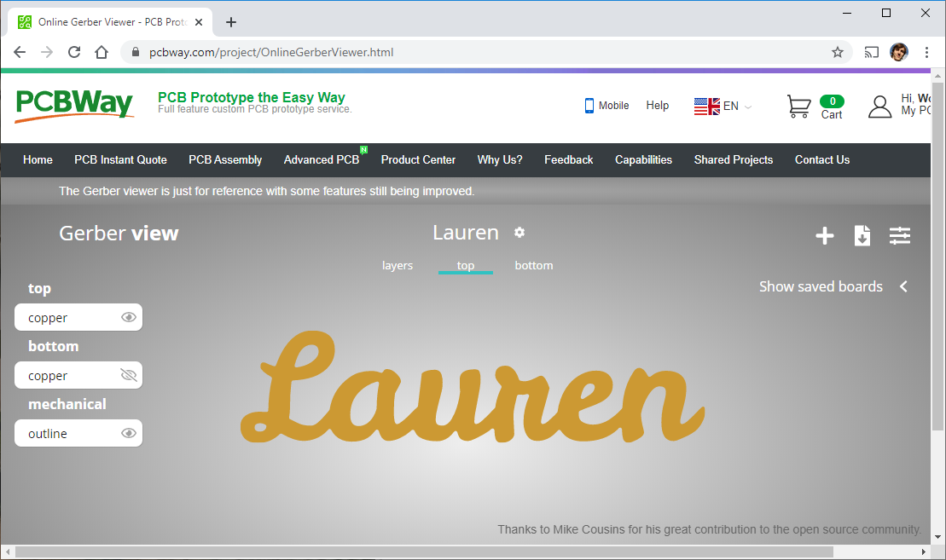Open the Chrome profile avatar
This screenshot has height=560, width=946.
pyautogui.click(x=899, y=53)
